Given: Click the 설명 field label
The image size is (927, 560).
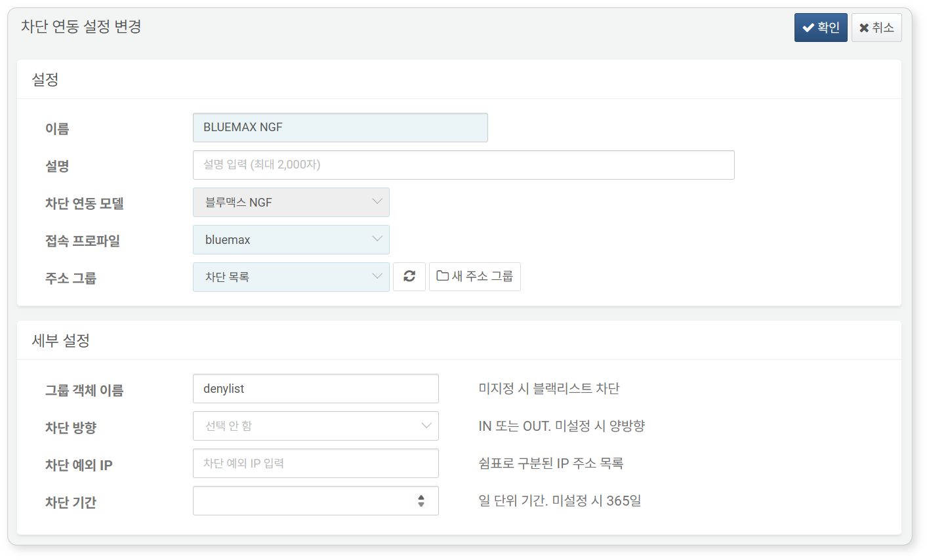Looking at the screenshot, I should (x=57, y=166).
